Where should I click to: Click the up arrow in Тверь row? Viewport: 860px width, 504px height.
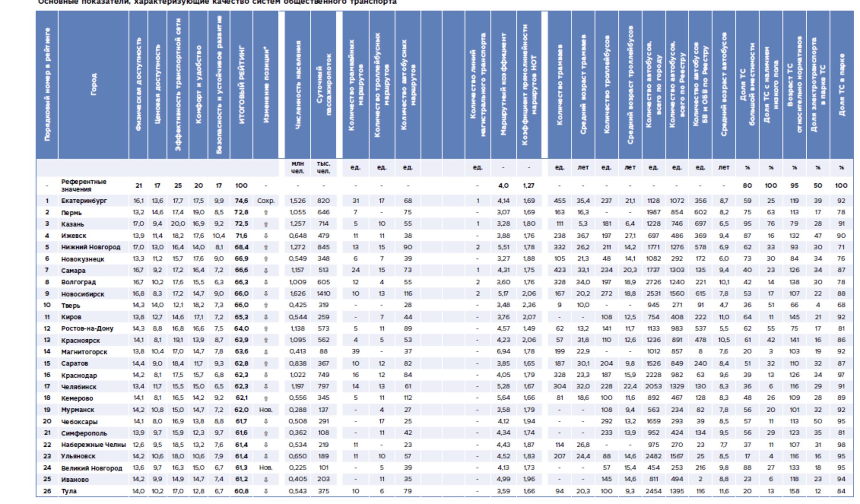pyautogui.click(x=266, y=305)
